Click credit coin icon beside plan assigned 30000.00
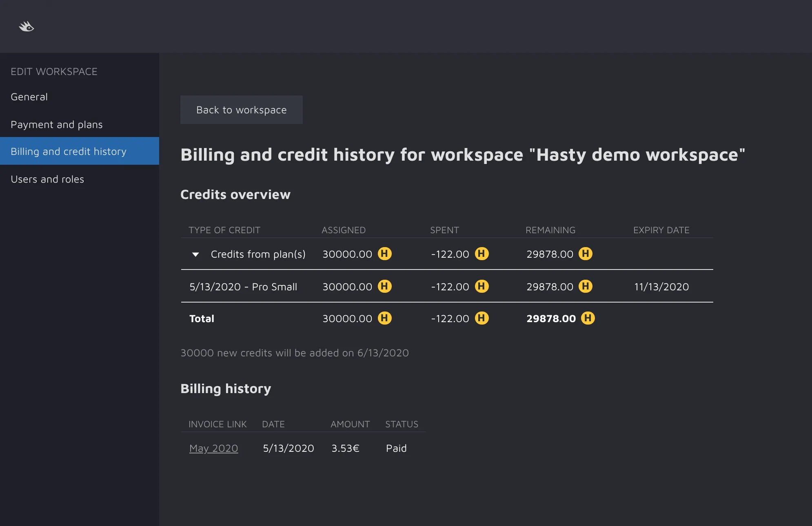 tap(384, 254)
